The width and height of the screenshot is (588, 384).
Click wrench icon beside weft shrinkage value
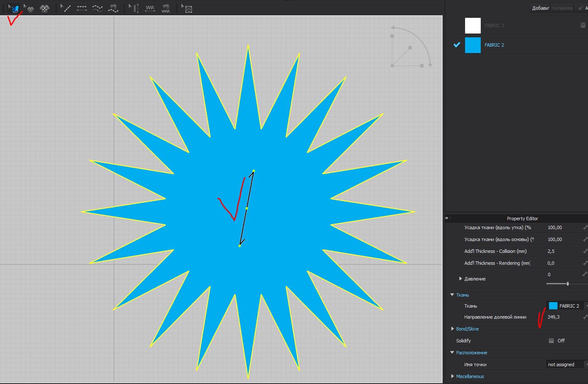[585, 227]
